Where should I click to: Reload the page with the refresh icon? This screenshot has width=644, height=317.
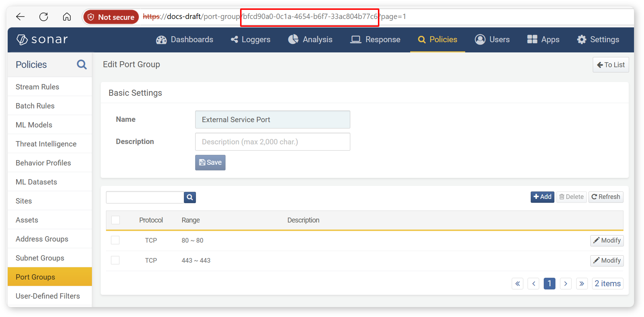(x=44, y=17)
